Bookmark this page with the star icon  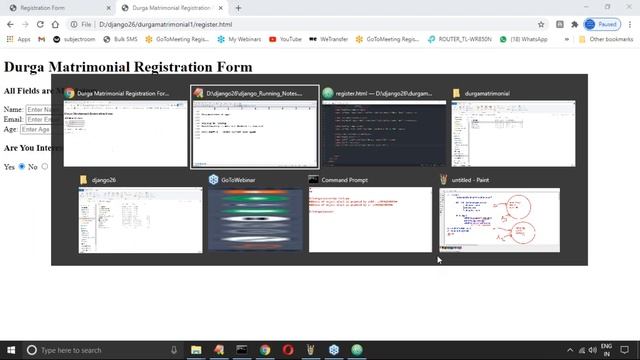[x=541, y=24]
